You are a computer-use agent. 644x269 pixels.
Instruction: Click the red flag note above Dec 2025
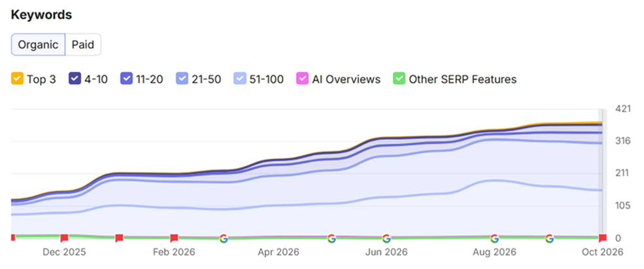click(64, 238)
